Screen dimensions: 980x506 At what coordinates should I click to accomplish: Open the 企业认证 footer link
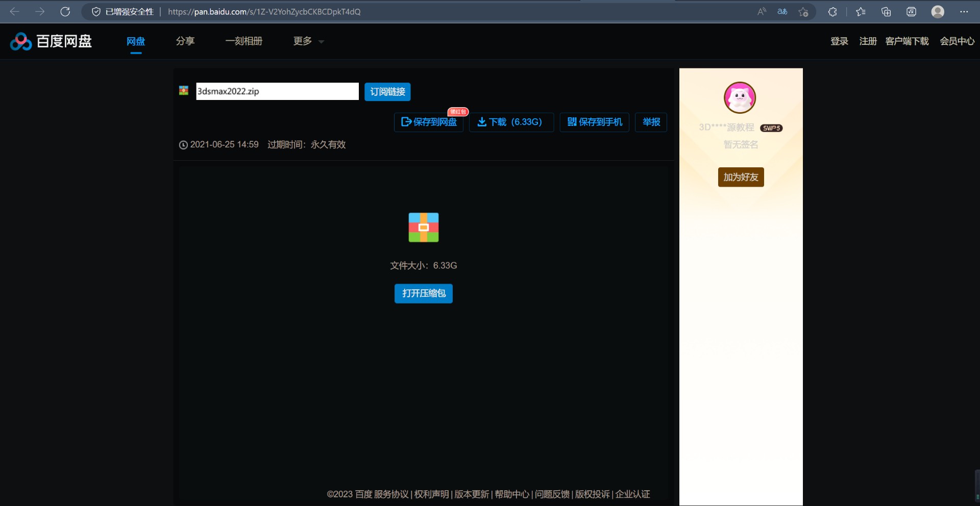pos(633,494)
